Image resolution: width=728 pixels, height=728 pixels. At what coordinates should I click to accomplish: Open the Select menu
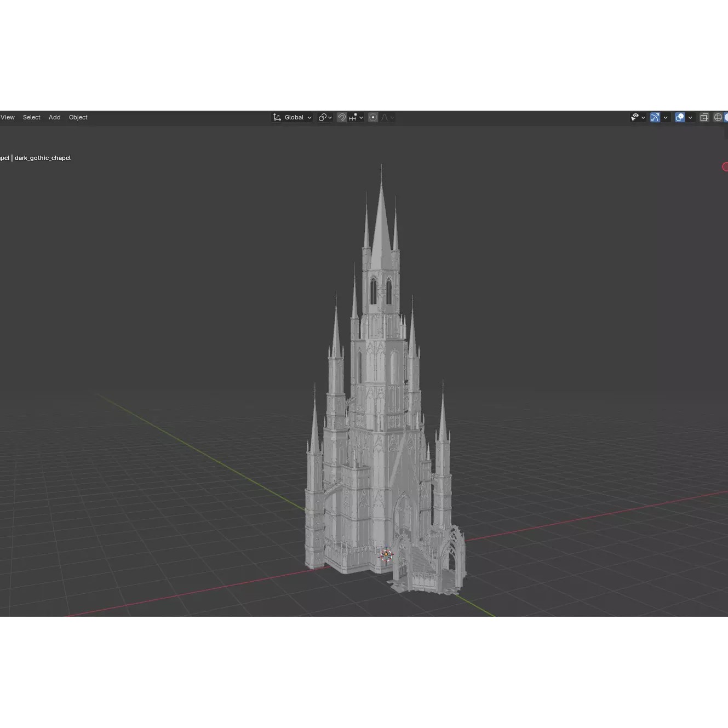pyautogui.click(x=31, y=117)
